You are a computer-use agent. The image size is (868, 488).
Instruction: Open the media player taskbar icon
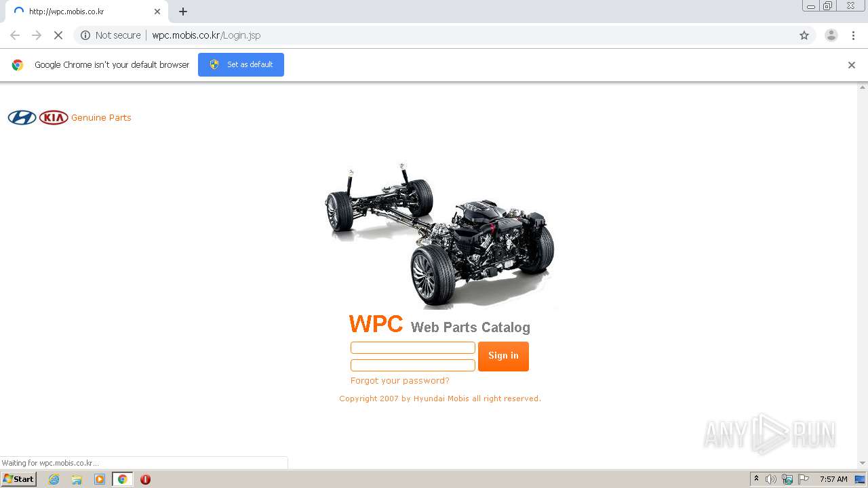100,479
